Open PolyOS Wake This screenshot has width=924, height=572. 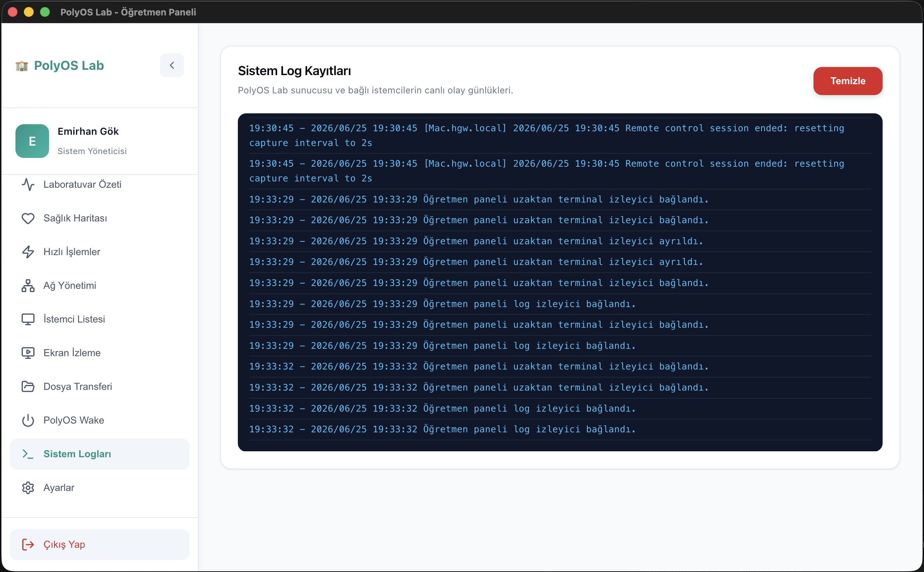click(99, 420)
